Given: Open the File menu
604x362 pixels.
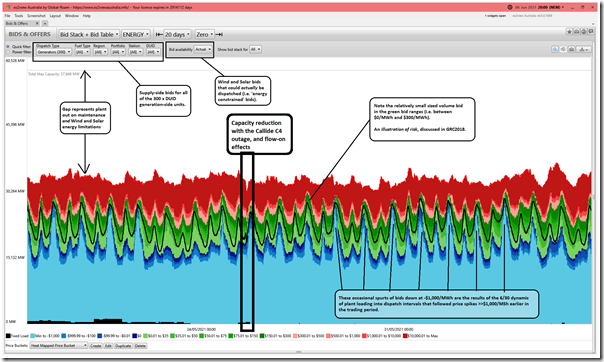Looking at the screenshot, I should click(8, 16).
